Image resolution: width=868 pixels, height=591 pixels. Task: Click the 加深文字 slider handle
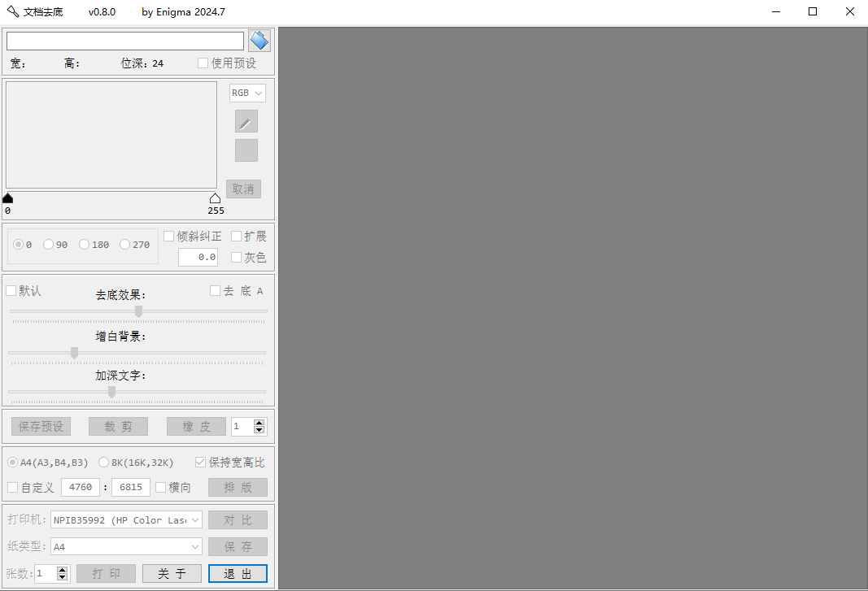click(x=111, y=393)
